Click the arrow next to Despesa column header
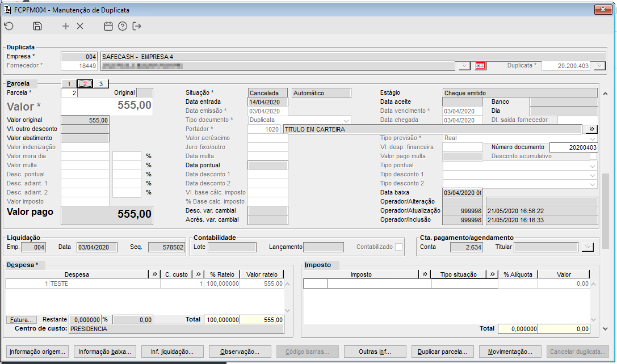Viewport: 617px width, 364px height. (x=154, y=274)
